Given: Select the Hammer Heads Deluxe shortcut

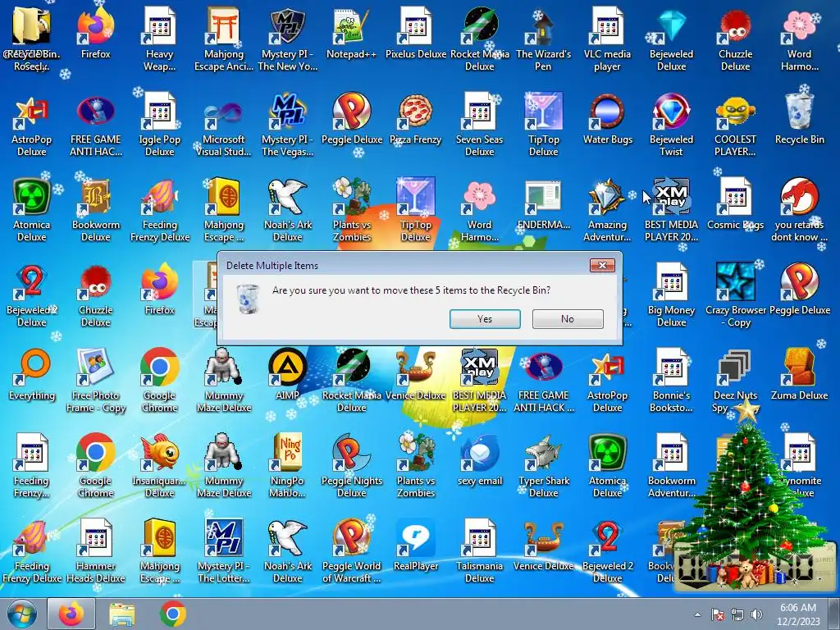Looking at the screenshot, I should pos(95,550).
